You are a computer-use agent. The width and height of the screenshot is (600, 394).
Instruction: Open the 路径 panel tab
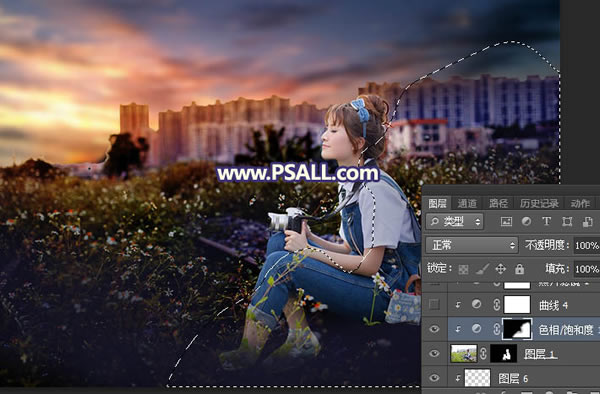(x=498, y=204)
